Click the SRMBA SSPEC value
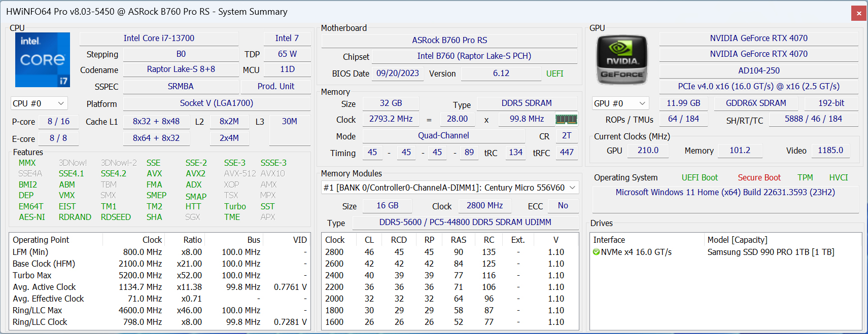868x334 pixels. tap(181, 87)
